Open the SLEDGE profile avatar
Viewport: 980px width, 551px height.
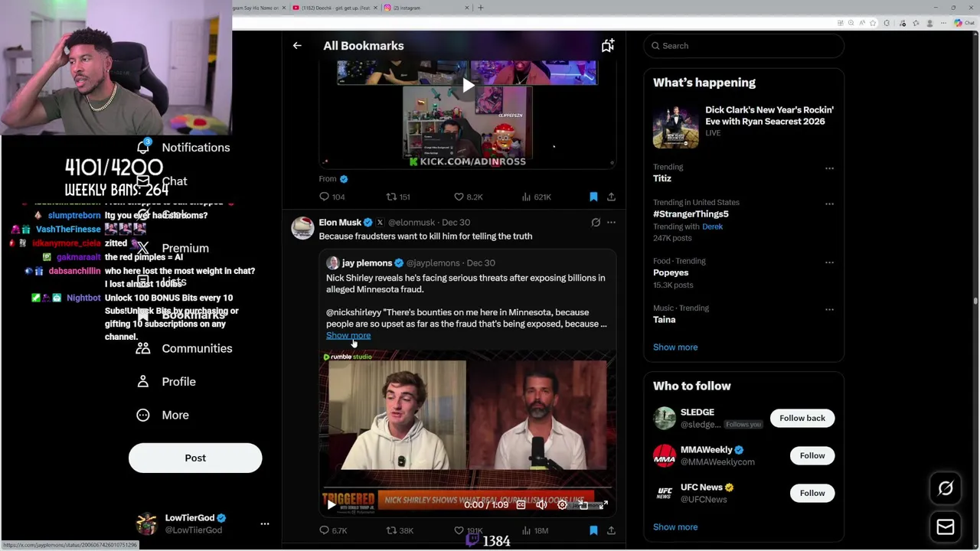(x=665, y=418)
